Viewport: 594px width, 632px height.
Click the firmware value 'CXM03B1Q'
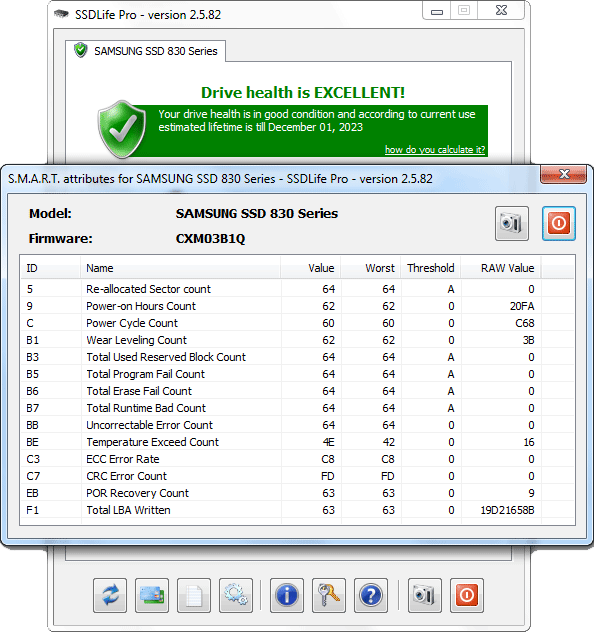point(210,239)
